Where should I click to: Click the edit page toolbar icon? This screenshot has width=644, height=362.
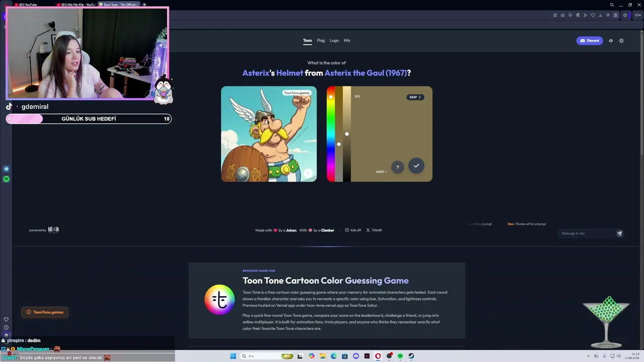[555, 15]
